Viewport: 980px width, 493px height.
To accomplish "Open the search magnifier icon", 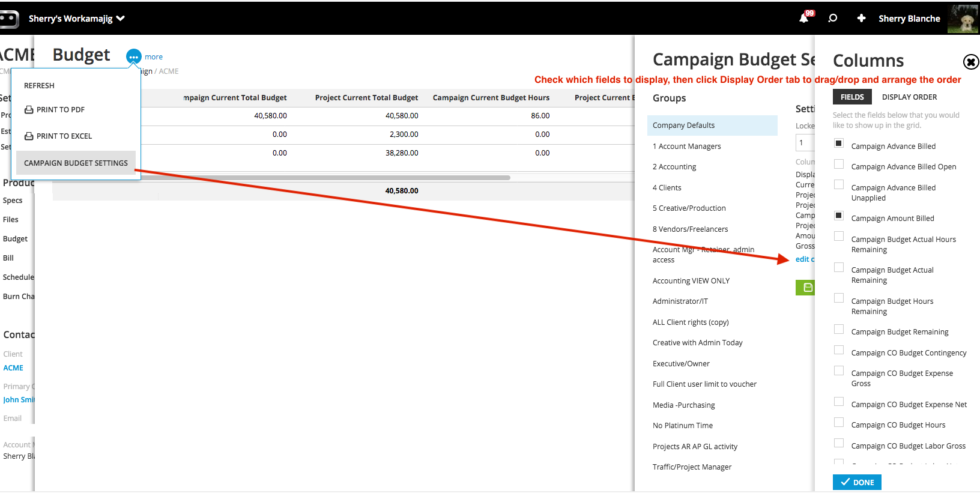I will 833,18.
